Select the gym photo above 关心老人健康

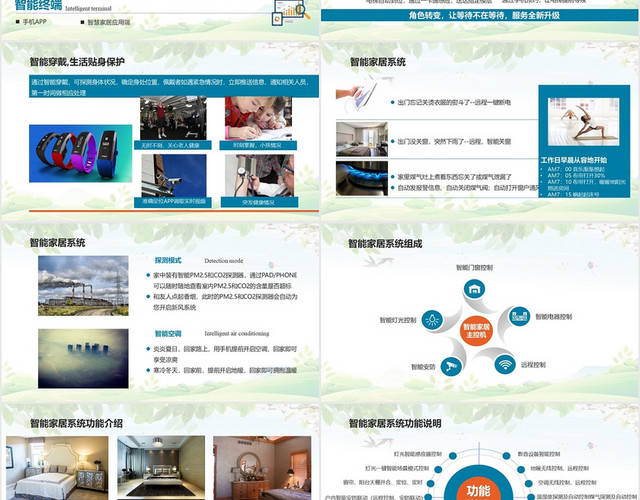[x=173, y=118]
